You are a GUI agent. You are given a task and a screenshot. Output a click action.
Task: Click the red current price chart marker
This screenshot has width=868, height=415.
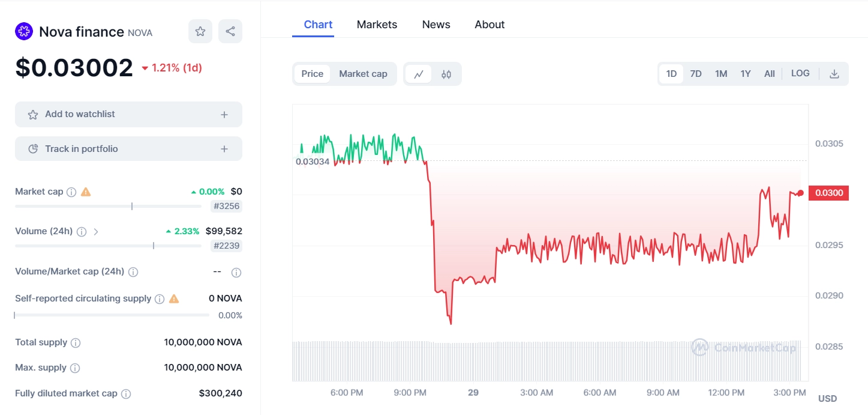tap(800, 193)
